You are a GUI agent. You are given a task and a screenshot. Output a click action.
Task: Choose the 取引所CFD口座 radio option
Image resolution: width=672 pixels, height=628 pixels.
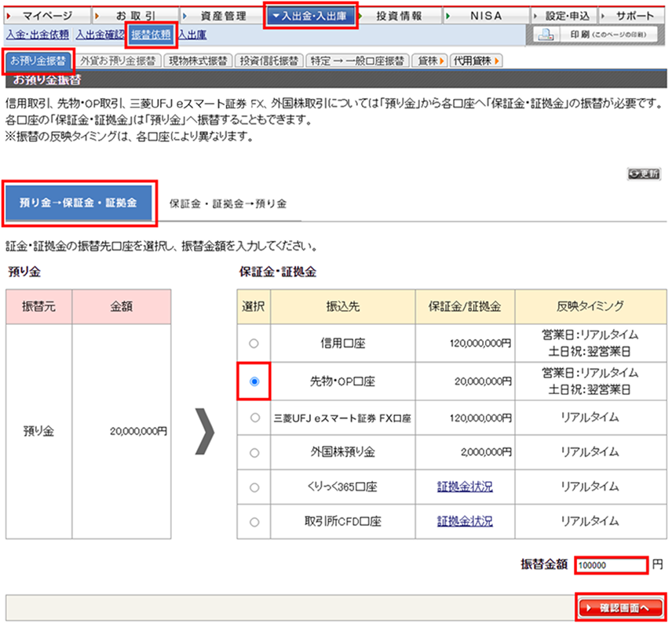click(254, 522)
